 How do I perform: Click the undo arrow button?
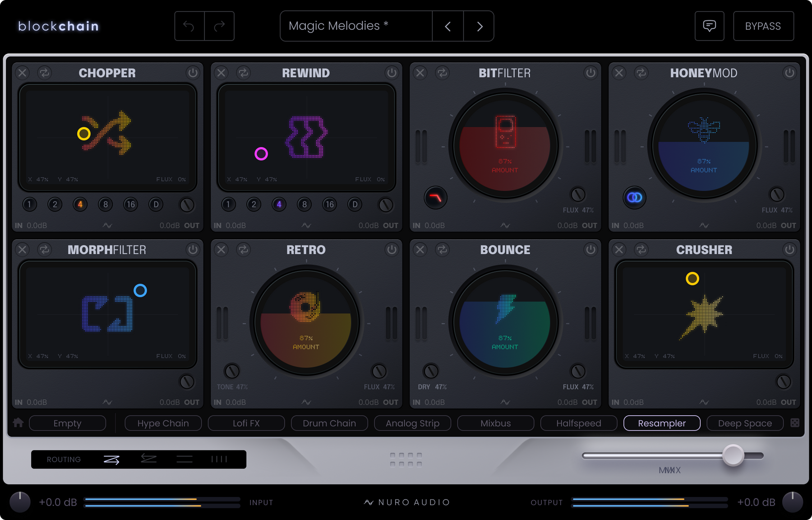[x=189, y=26]
